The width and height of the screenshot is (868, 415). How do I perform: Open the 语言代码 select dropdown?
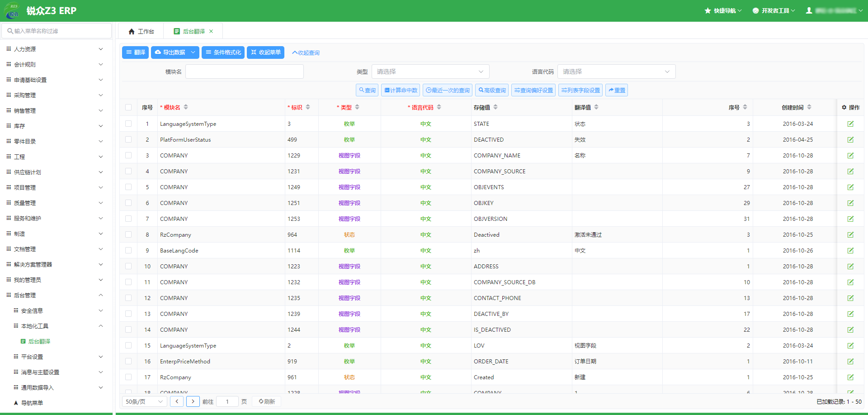616,72
